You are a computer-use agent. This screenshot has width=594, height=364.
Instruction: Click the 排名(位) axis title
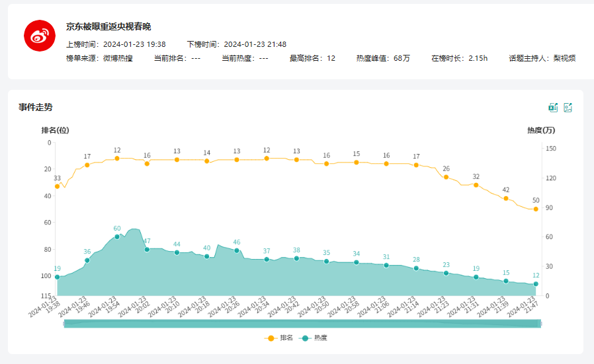pyautogui.click(x=56, y=131)
